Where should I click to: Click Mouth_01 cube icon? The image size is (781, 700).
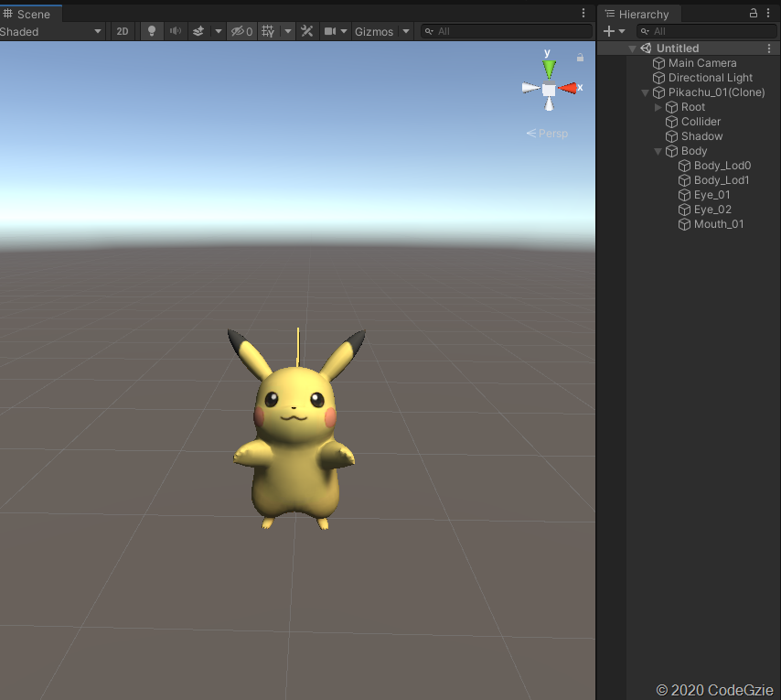[x=685, y=225]
